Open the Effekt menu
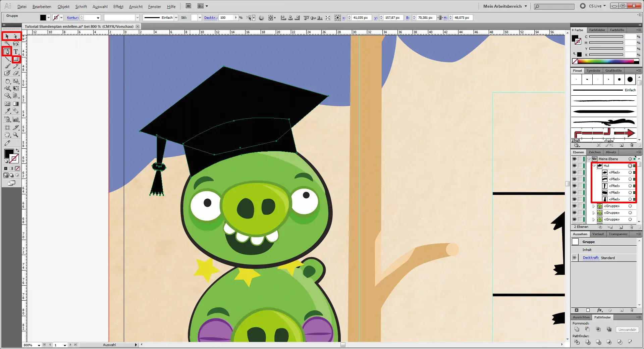Image resolution: width=644 pixels, height=349 pixels. pos(118,6)
